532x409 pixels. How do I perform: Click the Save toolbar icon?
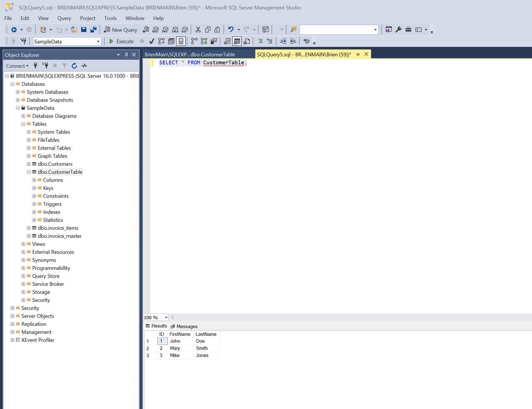point(84,30)
